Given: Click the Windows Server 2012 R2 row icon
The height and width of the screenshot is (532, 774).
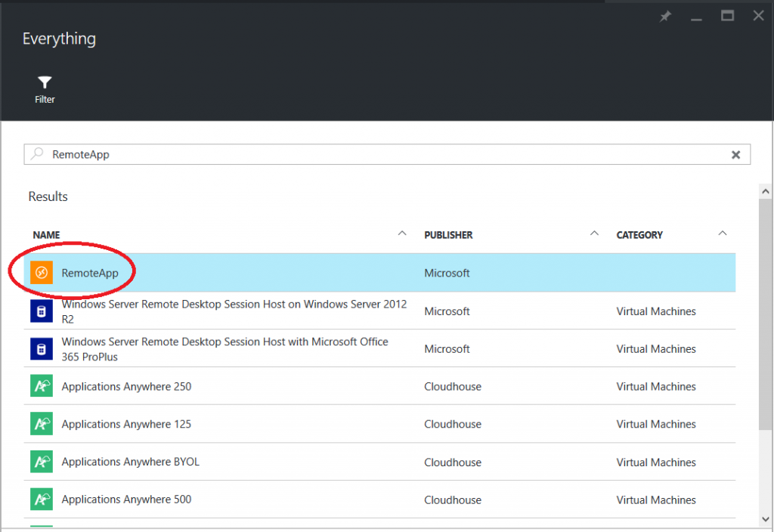Looking at the screenshot, I should click(42, 311).
